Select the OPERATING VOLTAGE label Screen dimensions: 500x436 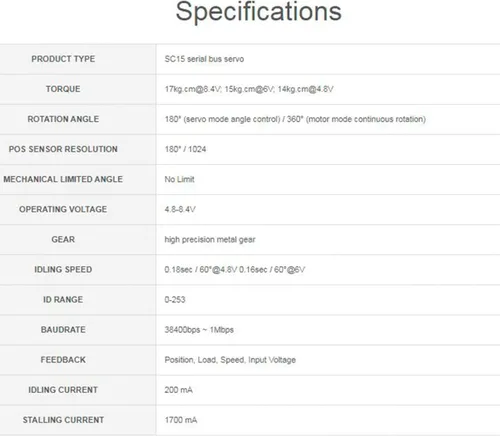click(63, 209)
